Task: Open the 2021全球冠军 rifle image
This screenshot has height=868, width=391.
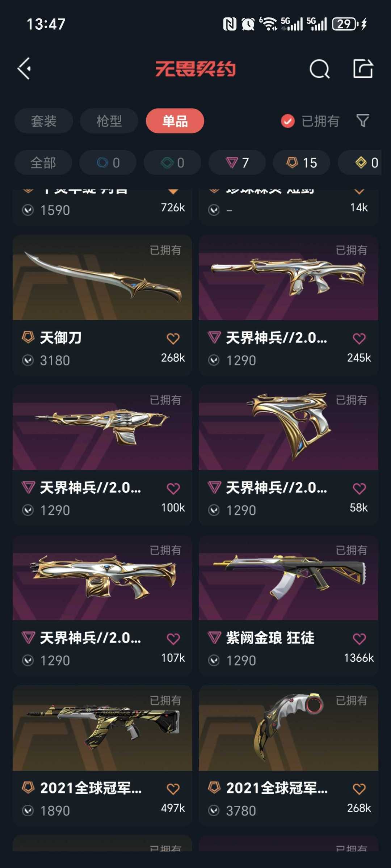Action: coord(102,728)
